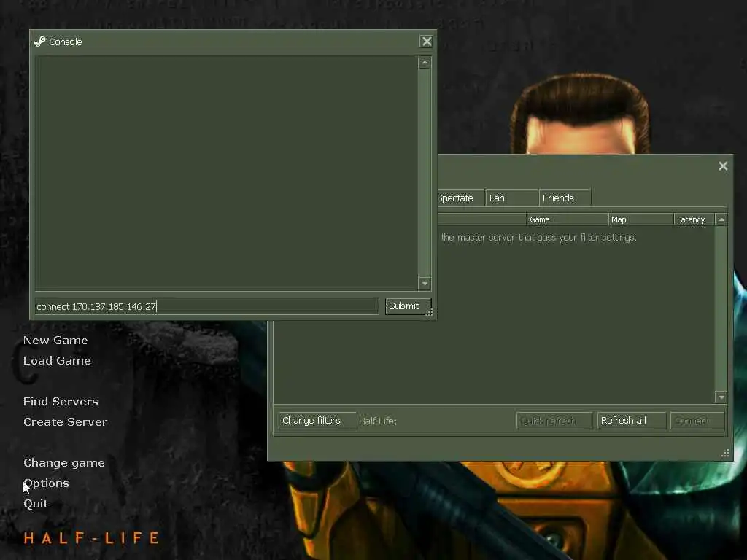Click Refresh all button
Screen dimensions: 747x560
pyautogui.click(x=631, y=421)
